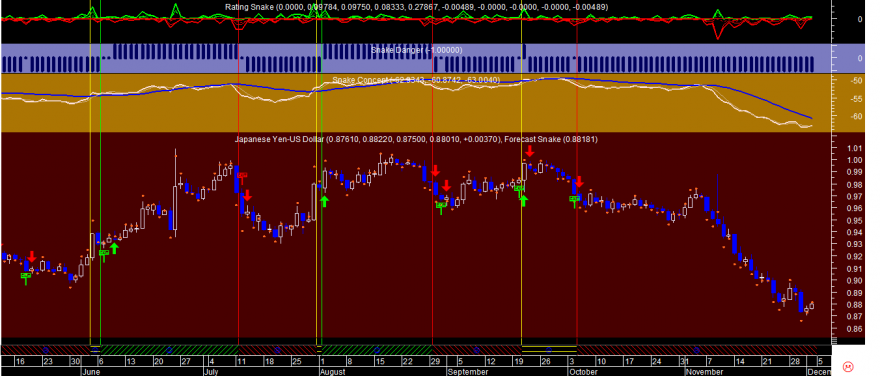The image size is (880, 376).
Task: Click the red M icon in the bottom-right corner
Action: click(847, 367)
